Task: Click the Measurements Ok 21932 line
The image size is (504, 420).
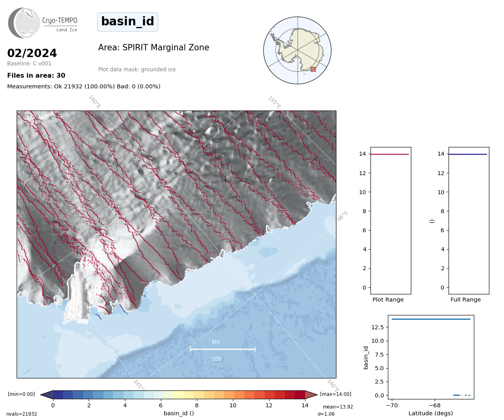Action: (84, 86)
